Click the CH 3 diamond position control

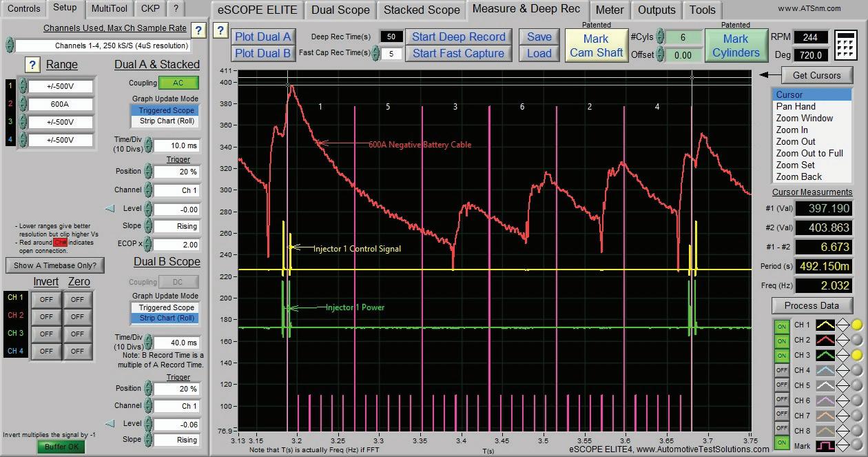(x=843, y=355)
